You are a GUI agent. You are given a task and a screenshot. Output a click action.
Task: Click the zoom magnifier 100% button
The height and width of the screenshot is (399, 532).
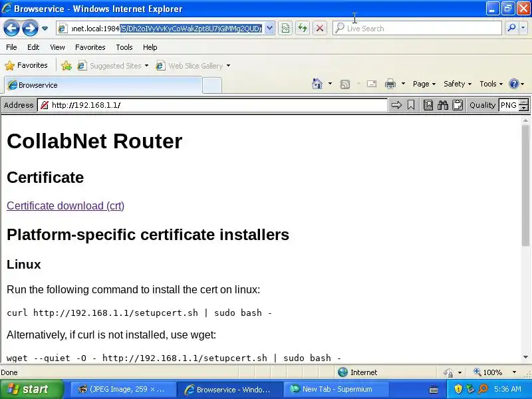pos(488,372)
